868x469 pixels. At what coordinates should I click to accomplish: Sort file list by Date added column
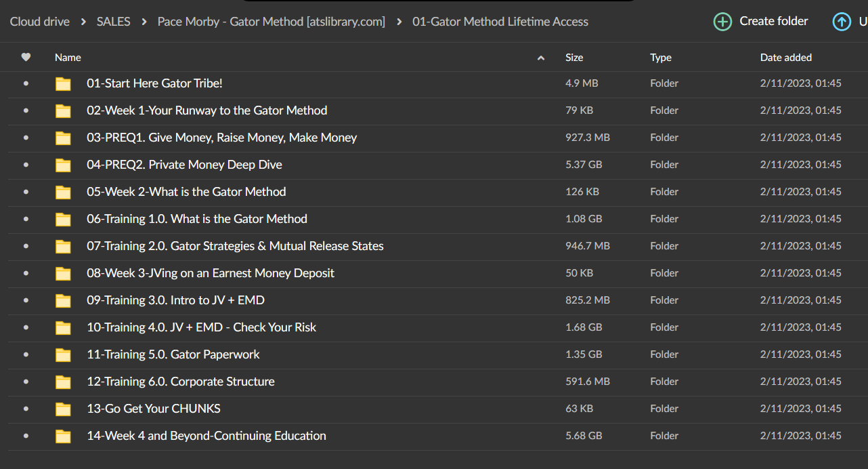[x=785, y=58]
